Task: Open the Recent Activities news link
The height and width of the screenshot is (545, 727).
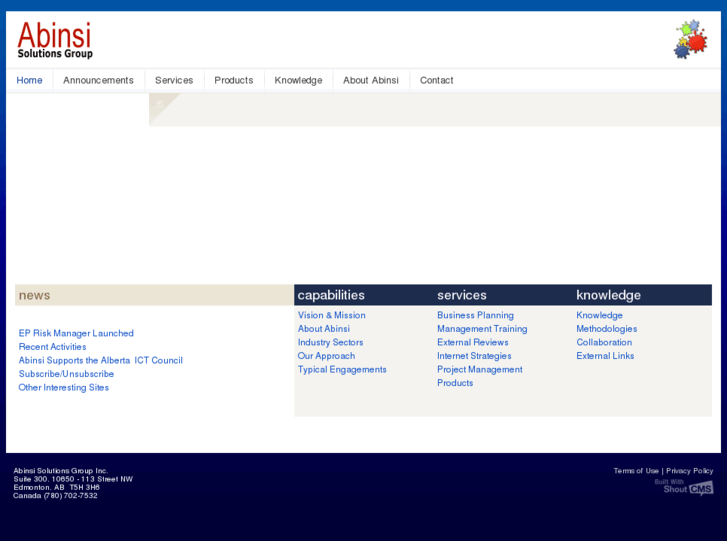Action: pyautogui.click(x=52, y=346)
